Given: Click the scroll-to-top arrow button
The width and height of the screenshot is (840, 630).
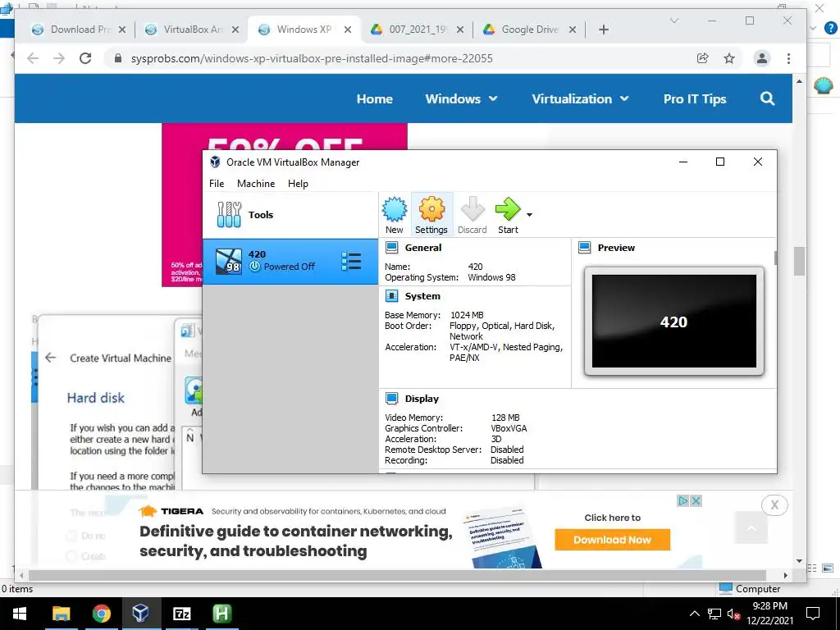Looking at the screenshot, I should pos(751,527).
